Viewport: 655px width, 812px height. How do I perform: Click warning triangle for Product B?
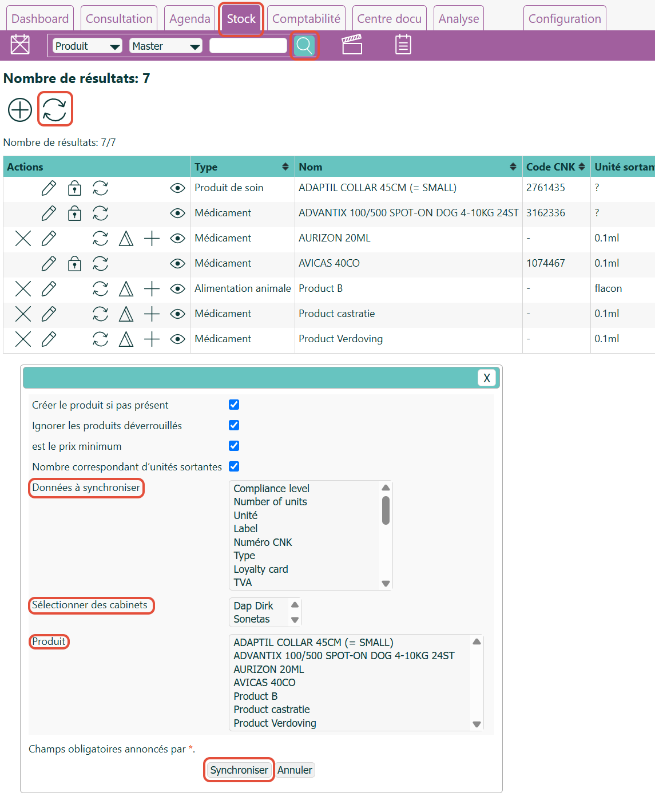pos(126,289)
